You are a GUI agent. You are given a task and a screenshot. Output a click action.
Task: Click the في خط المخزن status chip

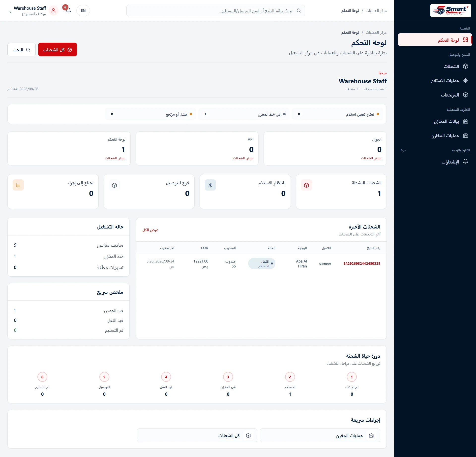coord(244,114)
